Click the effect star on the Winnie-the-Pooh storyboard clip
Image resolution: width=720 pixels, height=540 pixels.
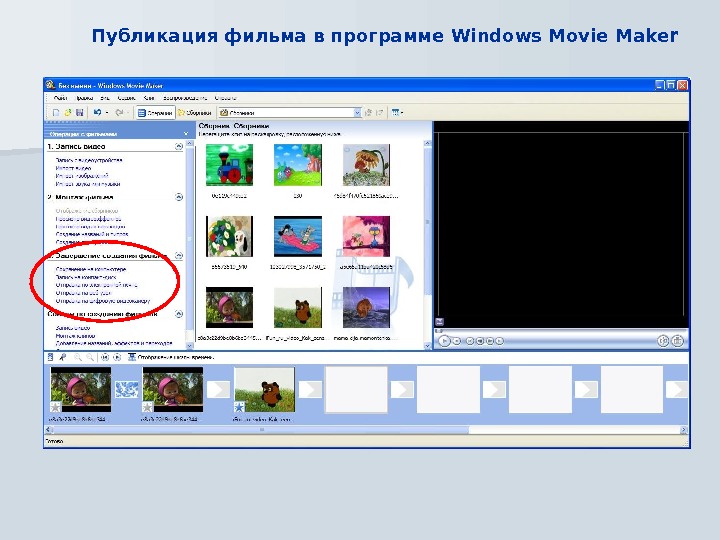(239, 406)
